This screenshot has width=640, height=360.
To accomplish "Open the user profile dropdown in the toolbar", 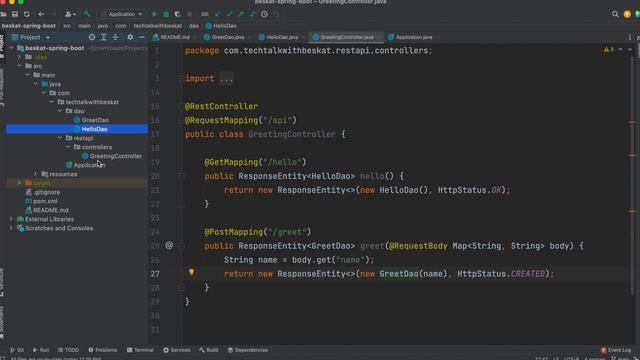I will tap(70, 14).
